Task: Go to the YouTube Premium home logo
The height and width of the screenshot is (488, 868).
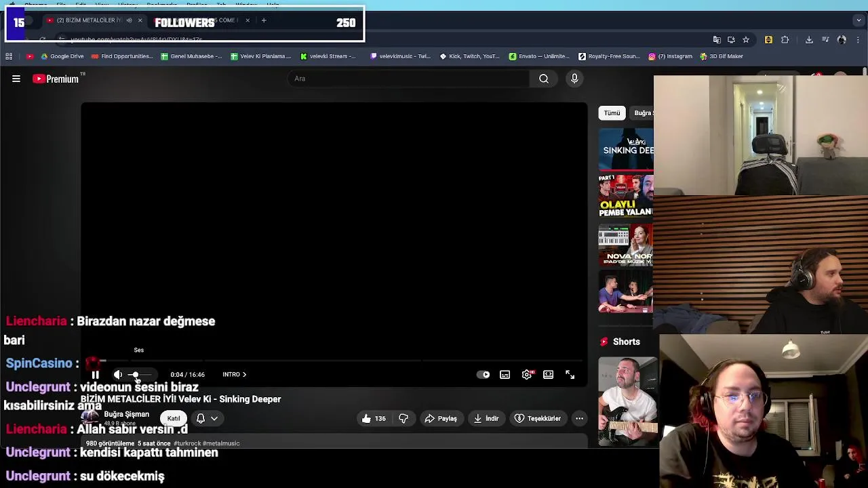Action: pos(56,79)
